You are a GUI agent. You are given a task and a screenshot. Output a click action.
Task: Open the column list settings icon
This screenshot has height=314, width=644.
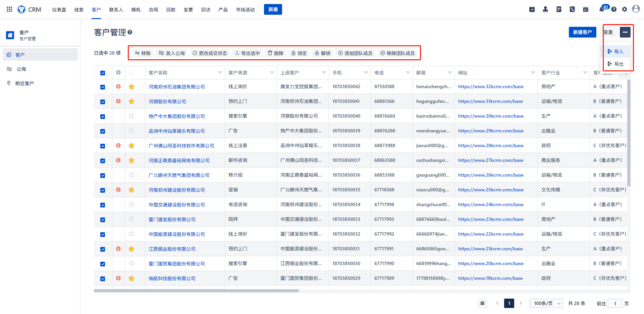482,303
